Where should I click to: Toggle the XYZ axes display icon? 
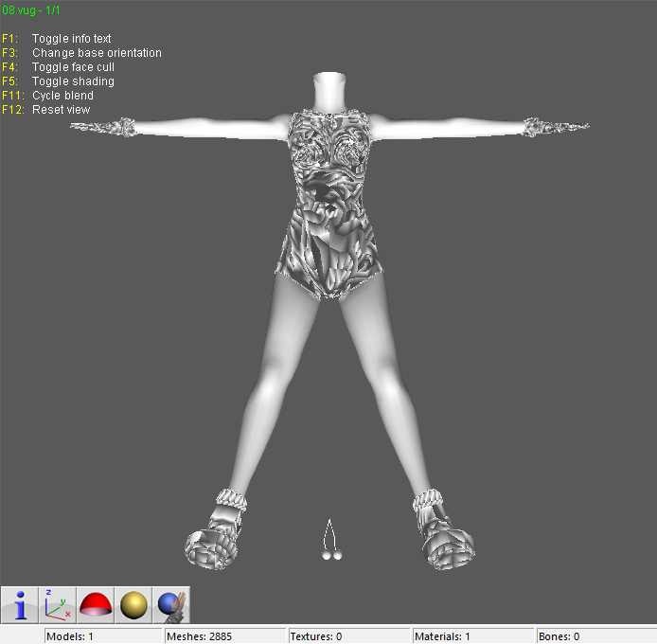coord(58,605)
